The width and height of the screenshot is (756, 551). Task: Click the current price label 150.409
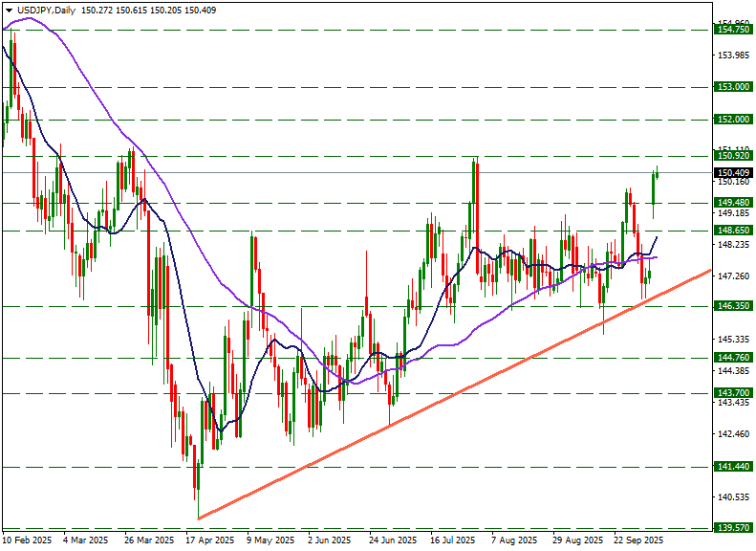[731, 173]
